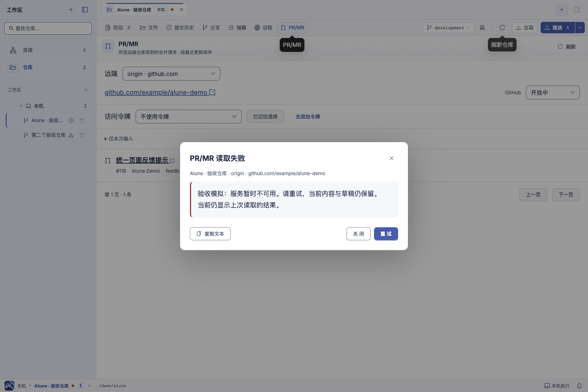Viewport: 588px width, 392px height.
Task: Click the 下一页 button
Action: (x=566, y=195)
